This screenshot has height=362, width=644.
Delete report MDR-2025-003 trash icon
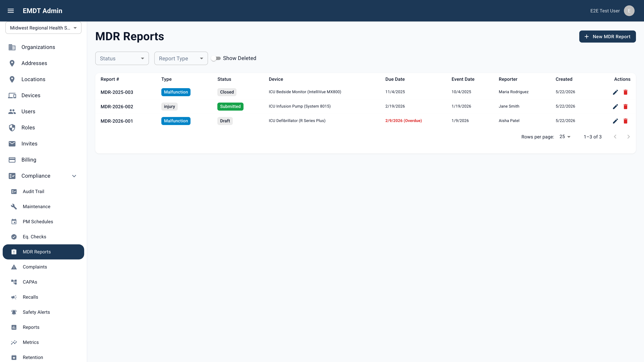(626, 92)
